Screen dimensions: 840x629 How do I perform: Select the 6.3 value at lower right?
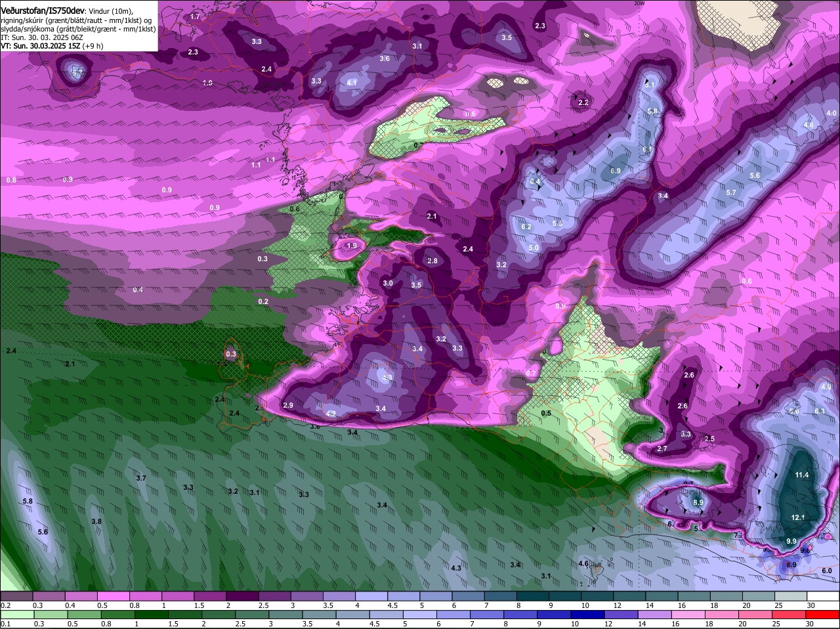(x=820, y=411)
